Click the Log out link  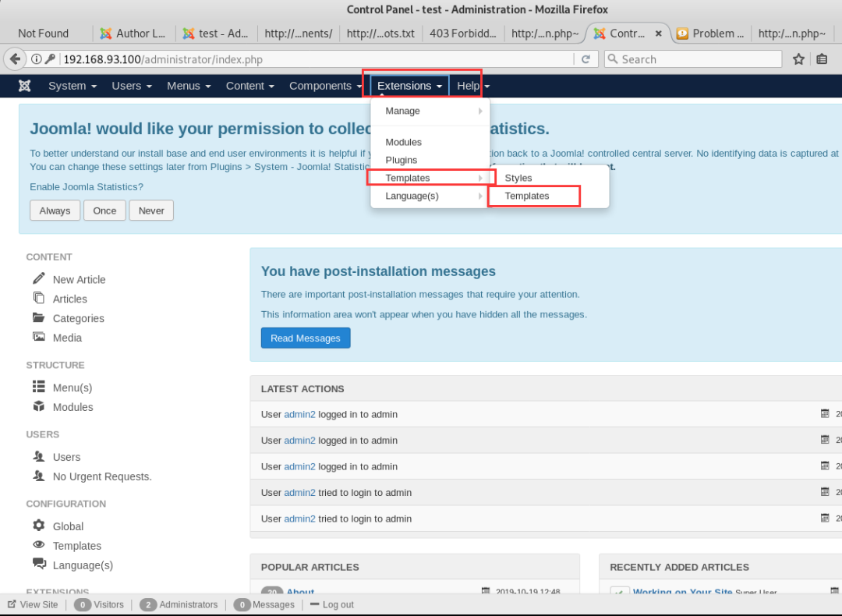[x=332, y=605]
